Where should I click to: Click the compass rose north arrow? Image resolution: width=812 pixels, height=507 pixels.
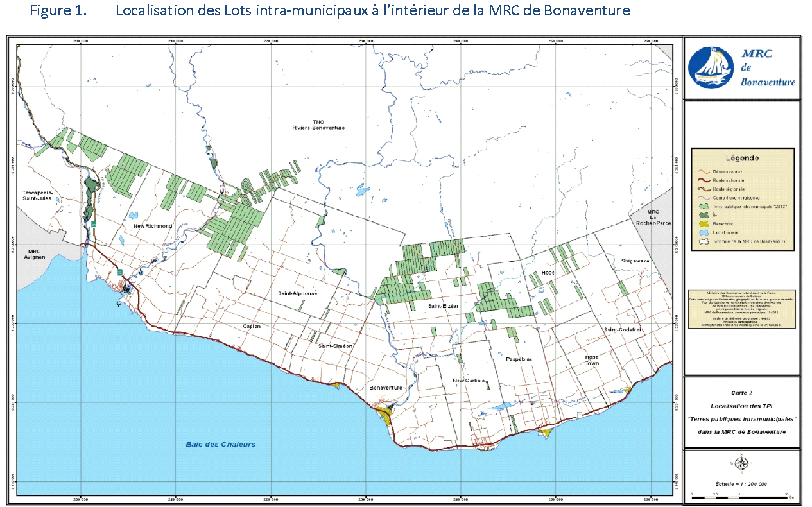(741, 463)
